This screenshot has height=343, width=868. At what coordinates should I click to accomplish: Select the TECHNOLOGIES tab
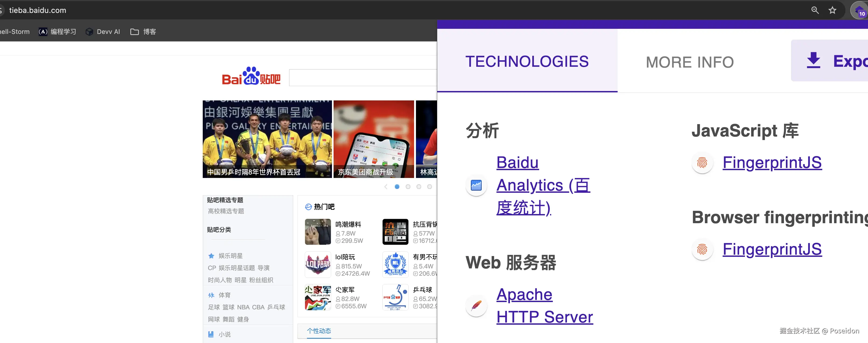click(527, 61)
